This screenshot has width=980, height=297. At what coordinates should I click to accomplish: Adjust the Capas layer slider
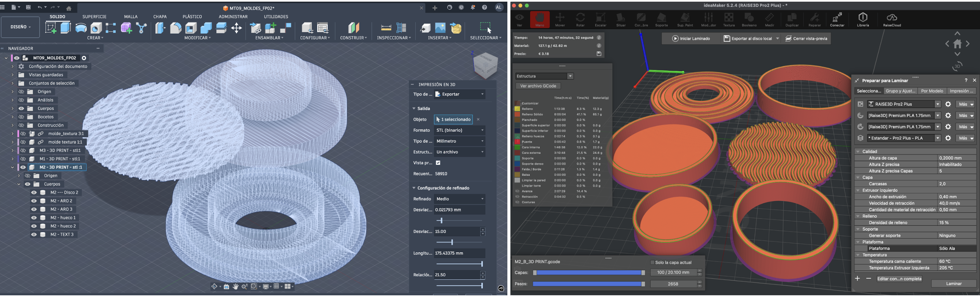(589, 273)
